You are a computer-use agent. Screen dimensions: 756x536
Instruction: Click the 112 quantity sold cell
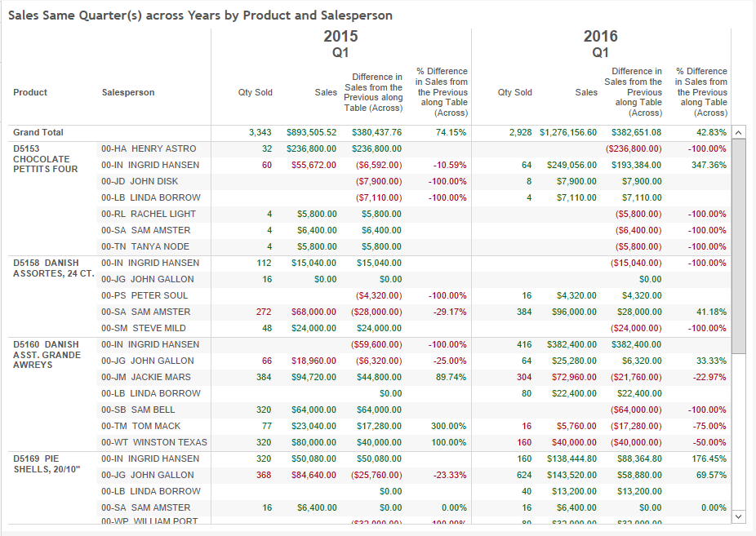[264, 263]
